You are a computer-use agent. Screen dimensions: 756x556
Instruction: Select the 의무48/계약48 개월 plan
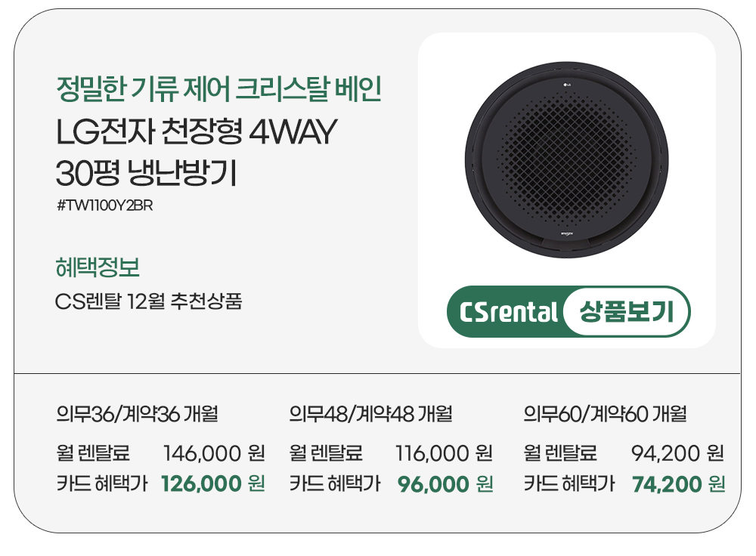click(370, 414)
